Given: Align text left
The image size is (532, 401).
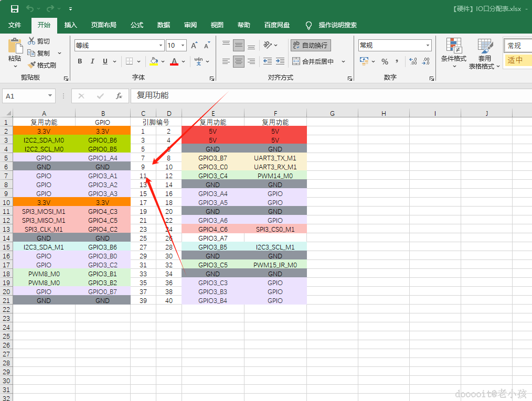Looking at the screenshot, I should [x=226, y=61].
